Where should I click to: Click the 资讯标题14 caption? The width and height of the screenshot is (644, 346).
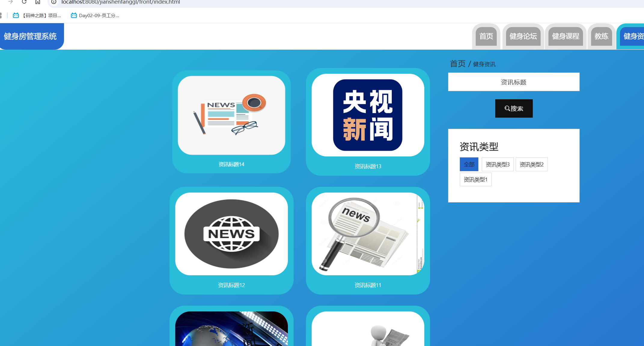click(x=231, y=164)
